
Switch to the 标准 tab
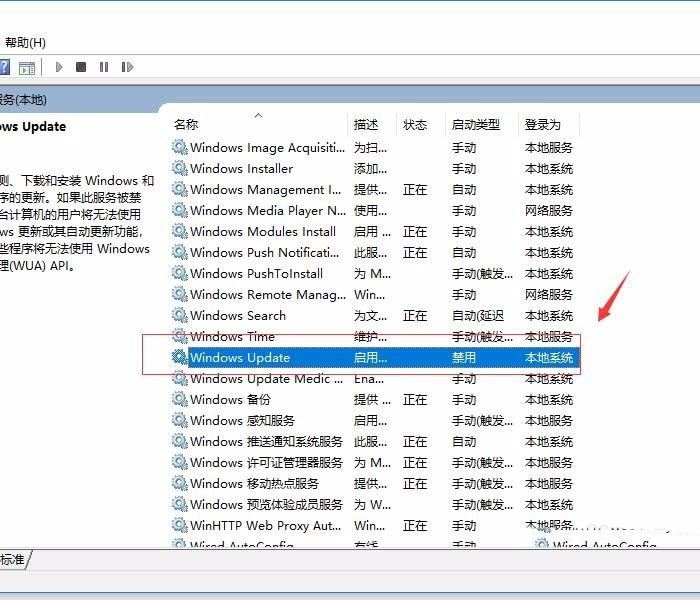pos(12,560)
